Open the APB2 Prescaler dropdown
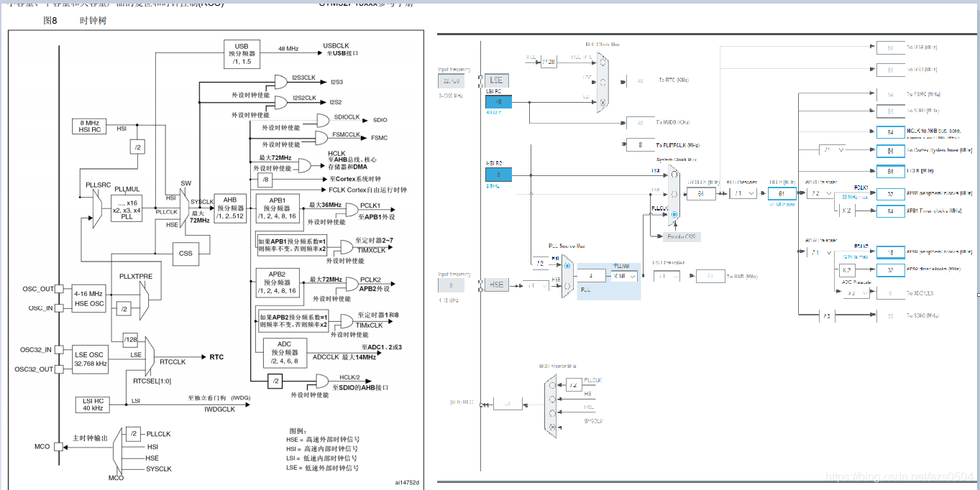The width and height of the screenshot is (980, 490). pos(819,253)
